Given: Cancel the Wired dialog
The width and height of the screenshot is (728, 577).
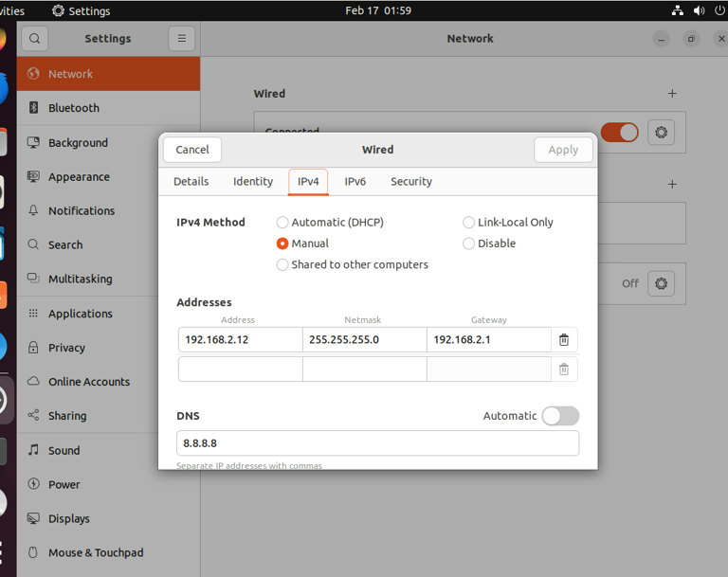Looking at the screenshot, I should [192, 150].
